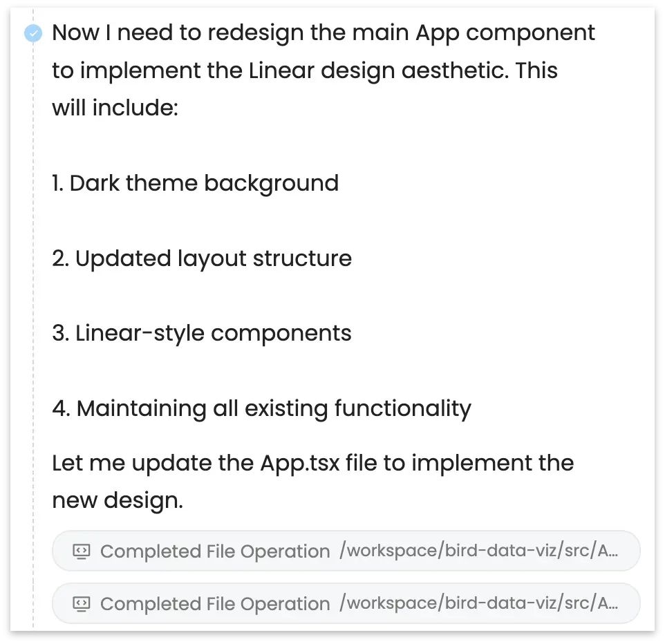This screenshot has width=665, height=644.
Task: Click the "Linear design aesthetic" phrase
Action: (x=378, y=70)
